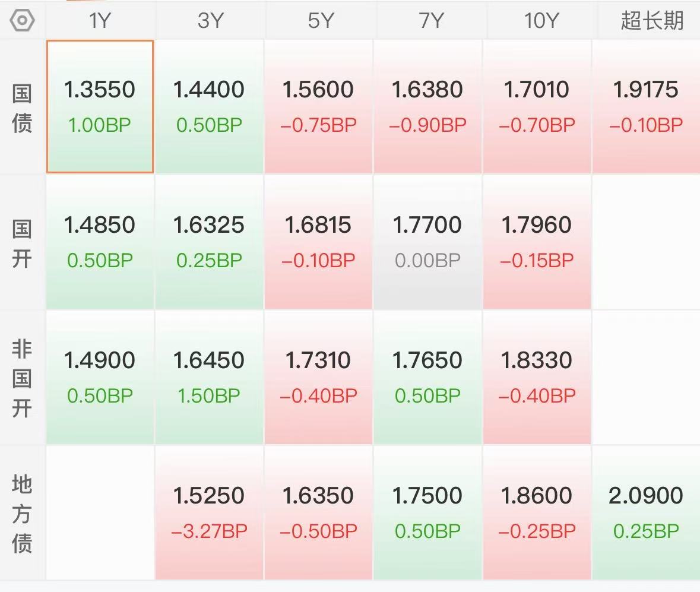
Task: Select the 国开 3Y cell showing 1.6325
Action: point(209,242)
